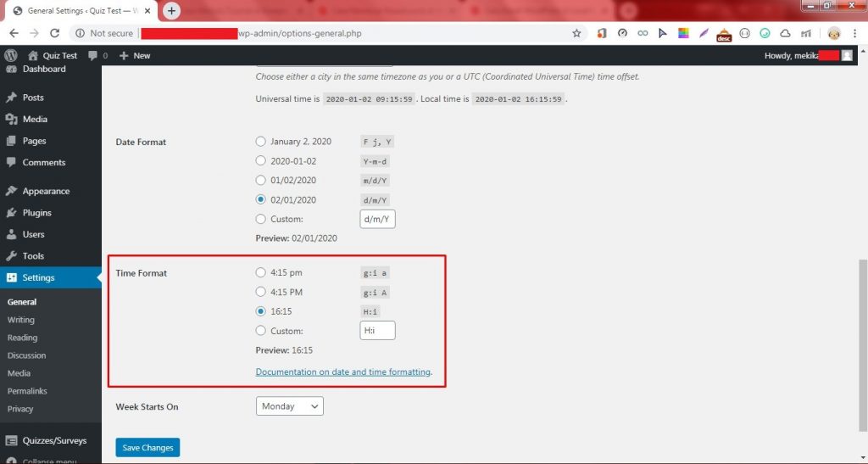
Task: Click the page vertical scrollbar
Action: click(x=863, y=344)
